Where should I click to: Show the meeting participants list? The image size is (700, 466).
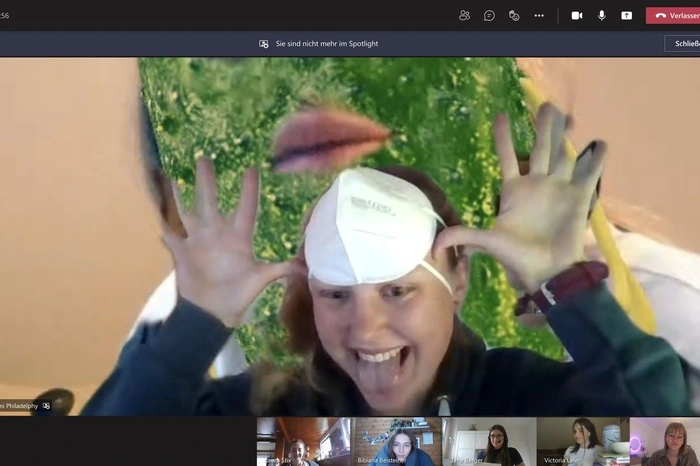464,16
